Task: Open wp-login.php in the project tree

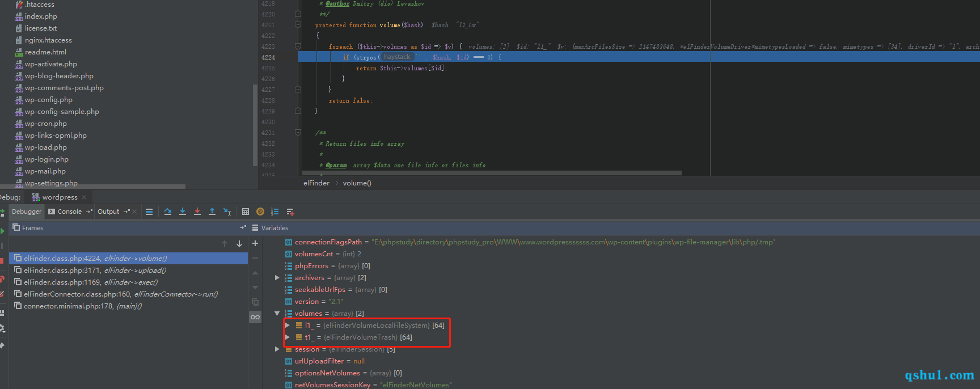Action: pos(47,159)
